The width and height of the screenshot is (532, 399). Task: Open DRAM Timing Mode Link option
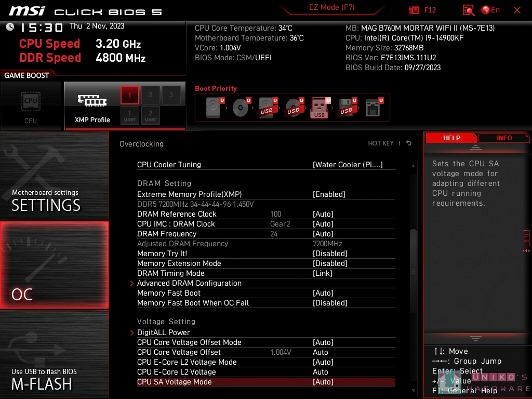322,273
